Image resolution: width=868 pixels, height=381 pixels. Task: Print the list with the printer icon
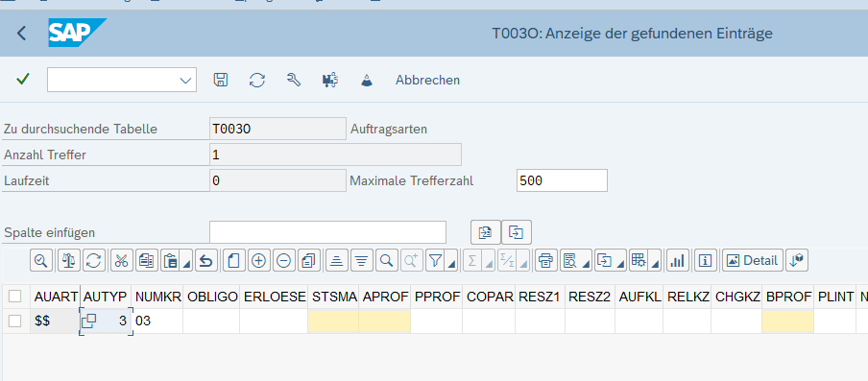(x=545, y=260)
